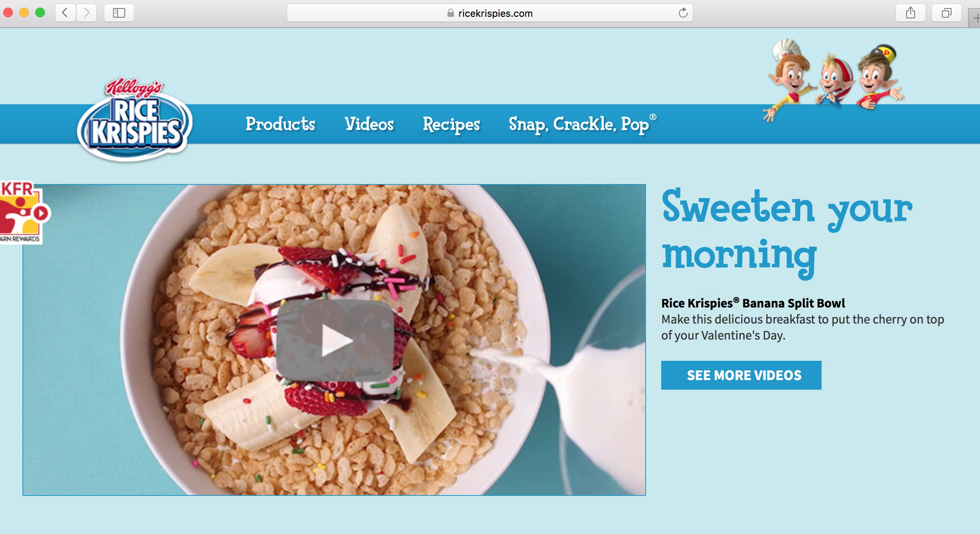
Task: Click the Sweeten your morning headline
Action: pos(787,233)
